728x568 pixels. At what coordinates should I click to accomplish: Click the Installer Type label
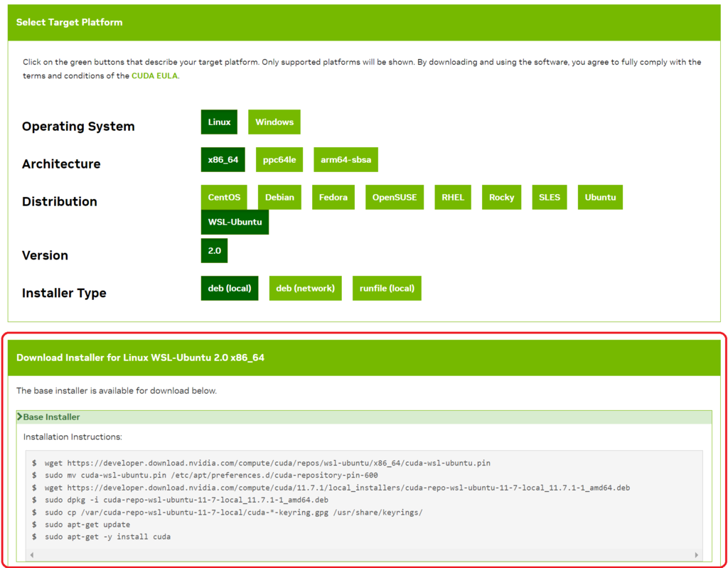(64, 293)
